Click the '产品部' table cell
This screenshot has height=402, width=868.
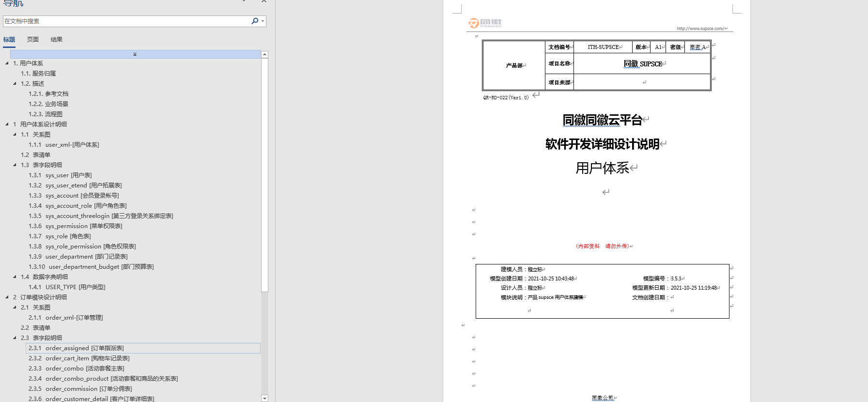[514, 65]
